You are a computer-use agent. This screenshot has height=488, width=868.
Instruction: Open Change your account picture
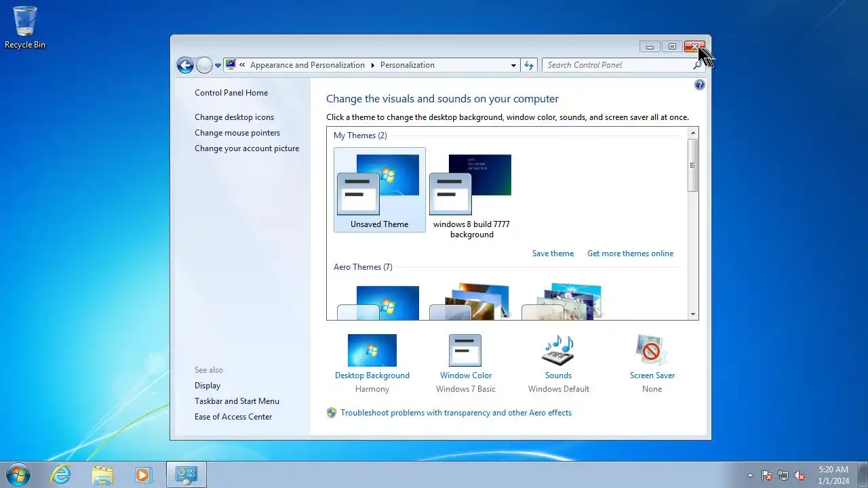pyautogui.click(x=247, y=148)
